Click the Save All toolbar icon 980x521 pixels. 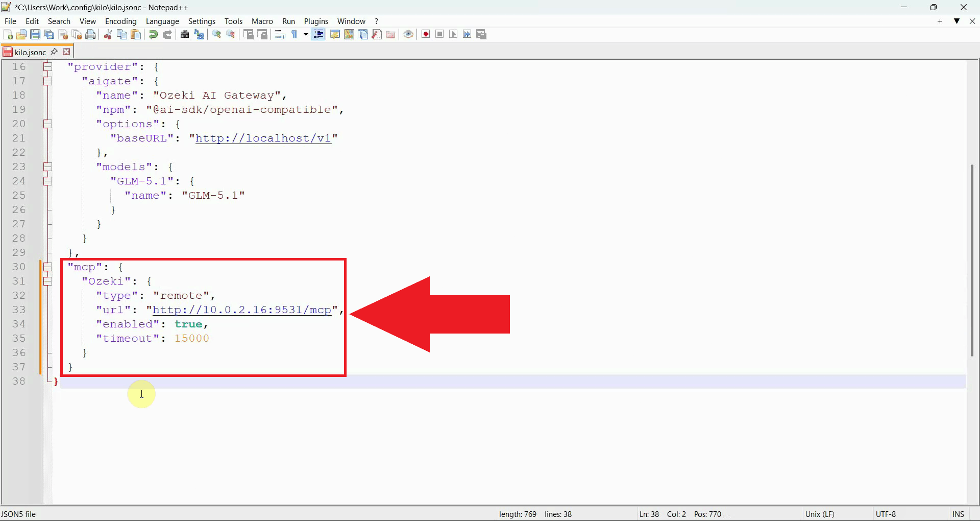(x=49, y=34)
